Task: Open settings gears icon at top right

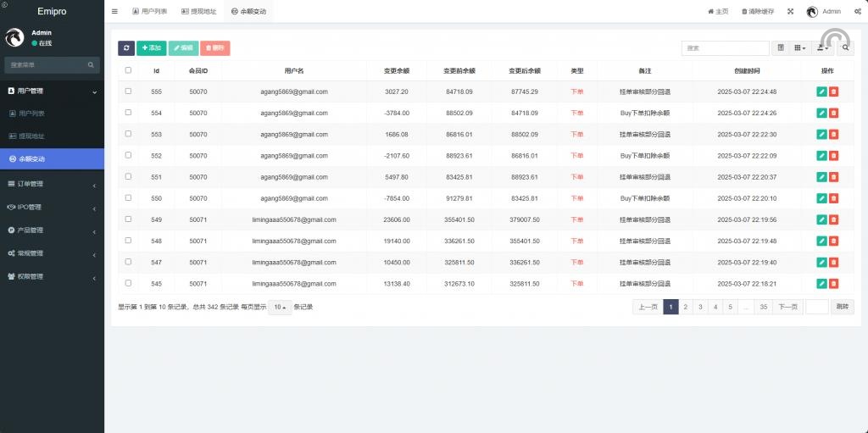Action: 858,12
